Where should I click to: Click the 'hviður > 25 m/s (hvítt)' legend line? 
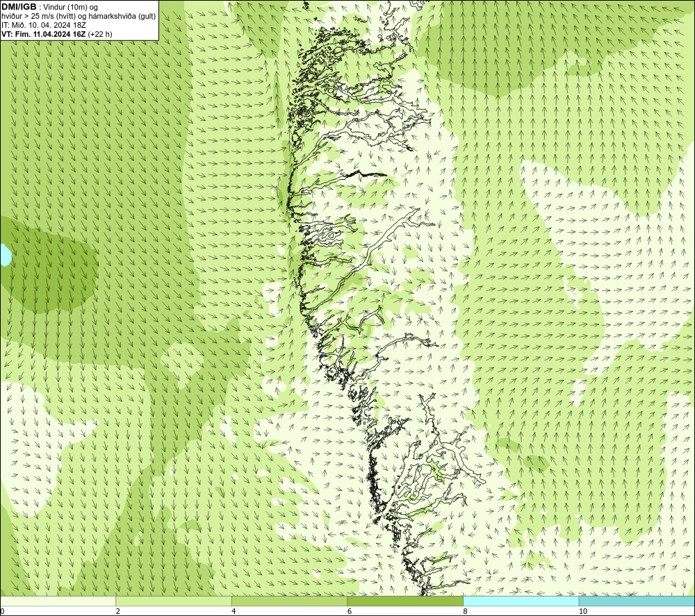[x=79, y=17]
